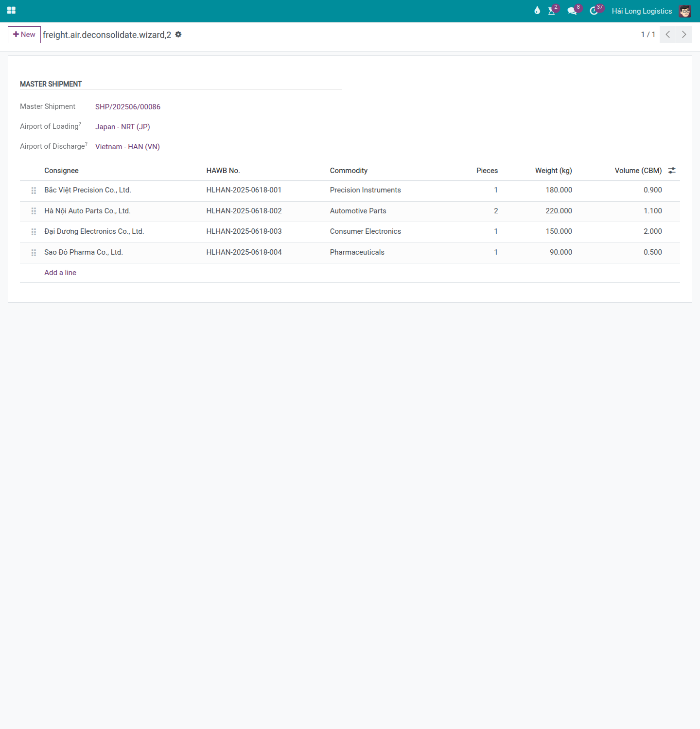
Task: Switch company via Hải Long Logistics
Action: point(642,11)
